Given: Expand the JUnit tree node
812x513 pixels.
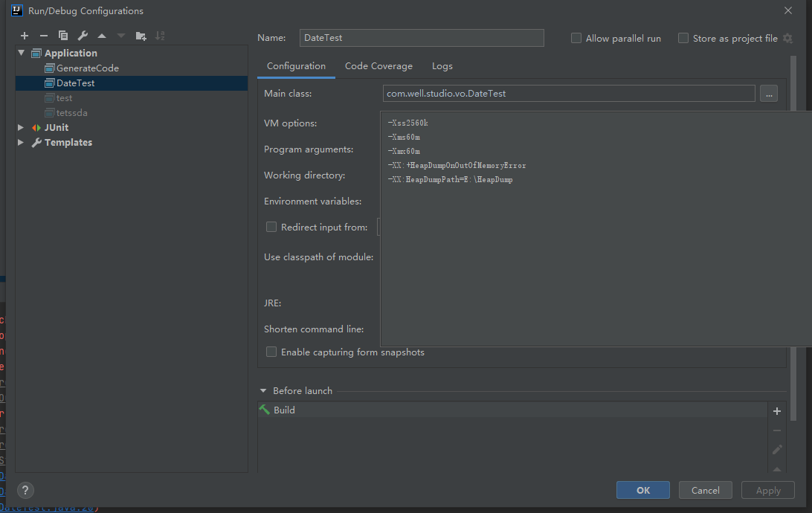Looking at the screenshot, I should 21,127.
